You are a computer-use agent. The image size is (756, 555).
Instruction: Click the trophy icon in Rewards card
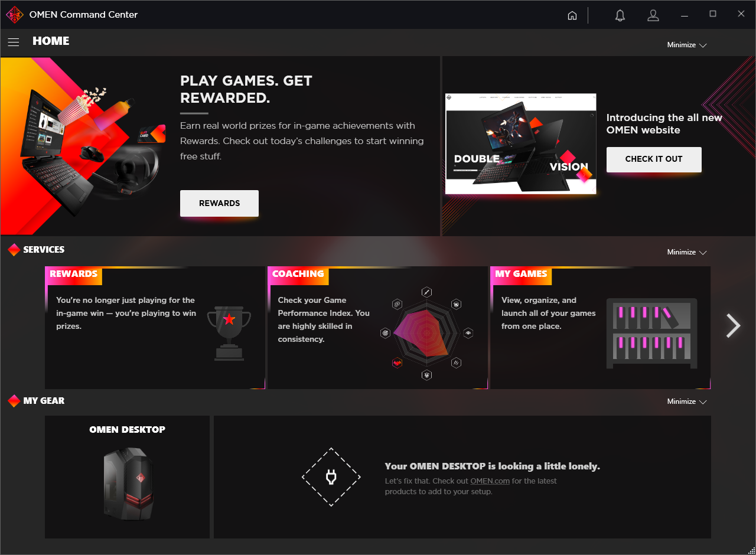(x=229, y=332)
